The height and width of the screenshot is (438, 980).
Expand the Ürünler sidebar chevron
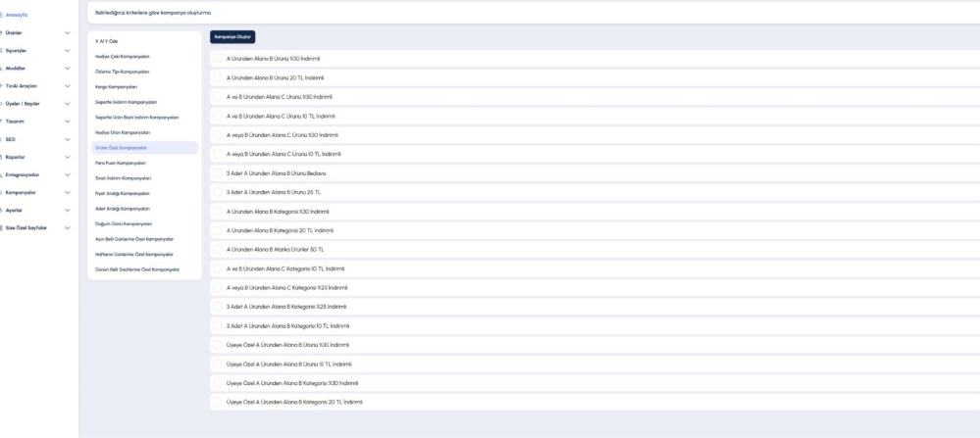67,32
